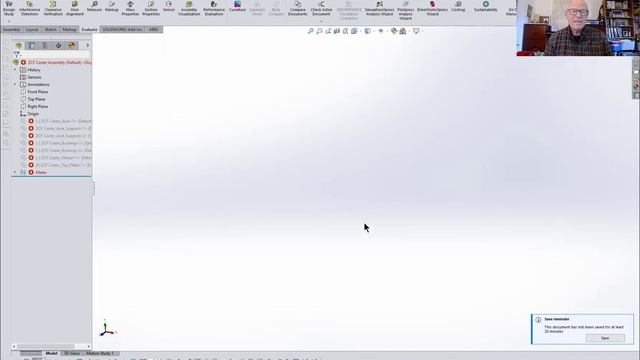Open the Evaluate ribbon tab
The height and width of the screenshot is (360, 640).
[x=89, y=29]
